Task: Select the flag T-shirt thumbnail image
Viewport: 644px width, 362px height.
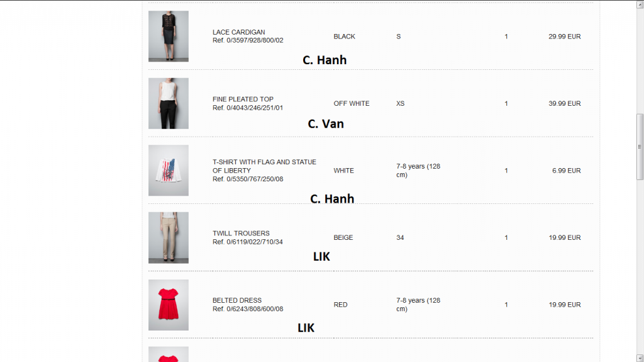Action: (168, 171)
